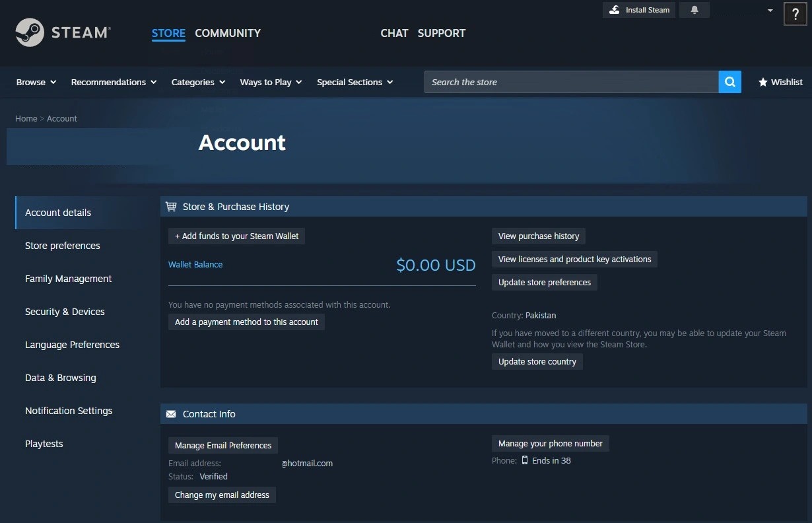Click the envelope icon in Contact Info header
812x523 pixels.
coord(171,414)
